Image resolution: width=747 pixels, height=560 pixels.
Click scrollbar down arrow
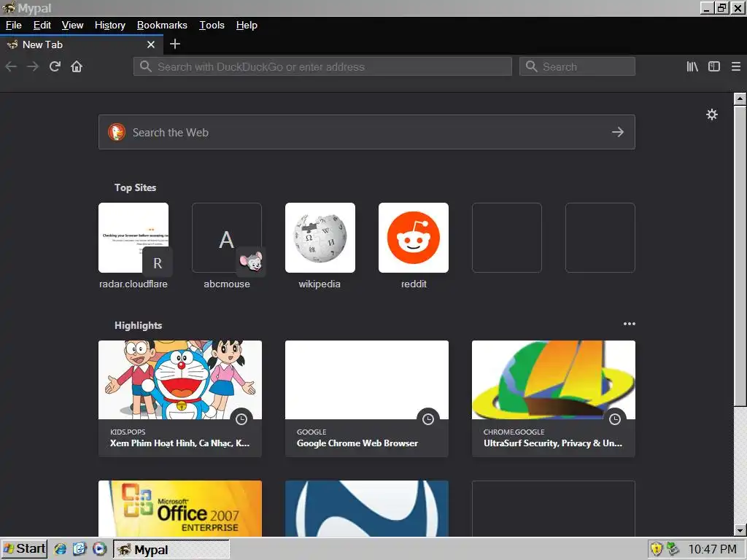point(740,530)
